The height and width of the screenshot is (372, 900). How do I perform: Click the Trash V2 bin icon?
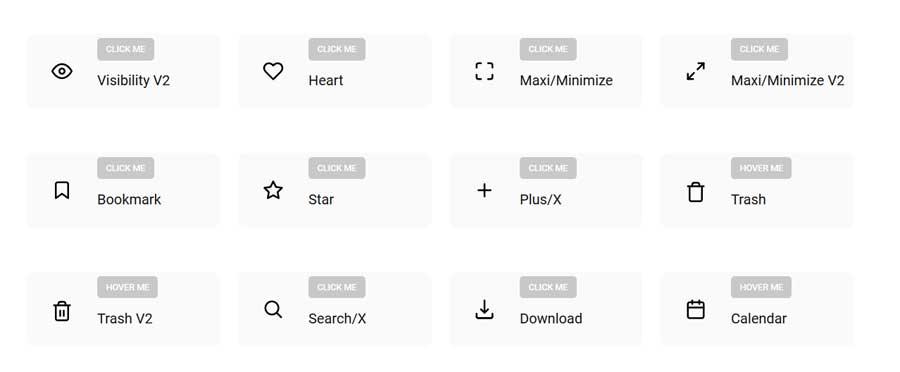pyautogui.click(x=62, y=310)
